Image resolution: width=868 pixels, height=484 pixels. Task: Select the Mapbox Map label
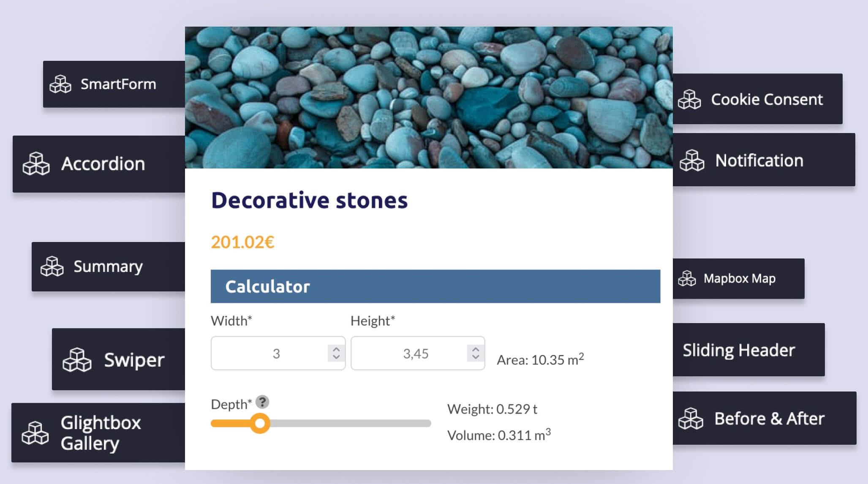click(739, 279)
